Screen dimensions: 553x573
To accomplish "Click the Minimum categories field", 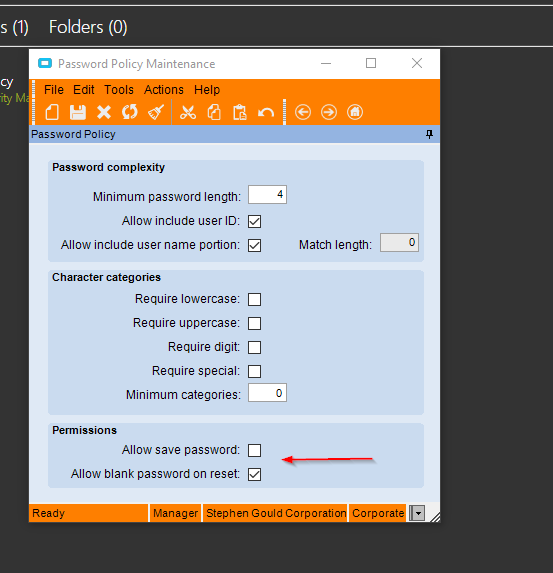I will [267, 393].
